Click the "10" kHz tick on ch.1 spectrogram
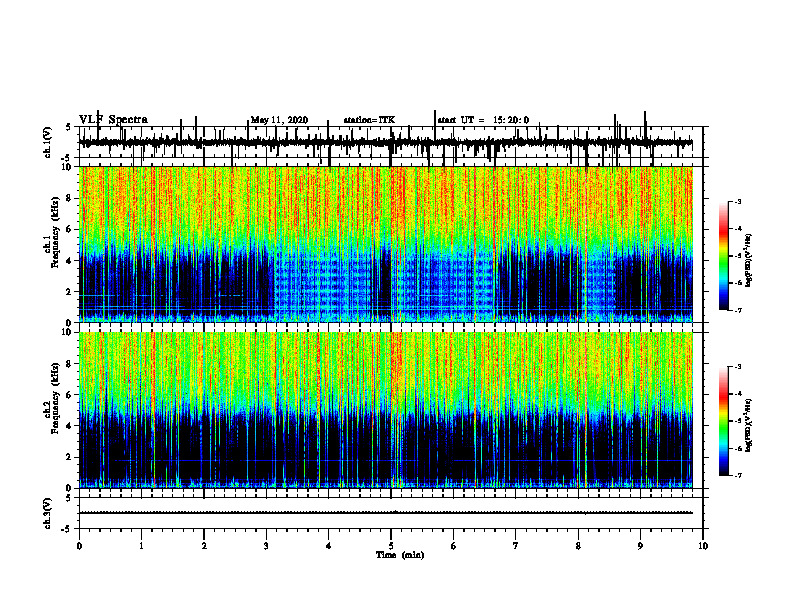 tap(69, 167)
